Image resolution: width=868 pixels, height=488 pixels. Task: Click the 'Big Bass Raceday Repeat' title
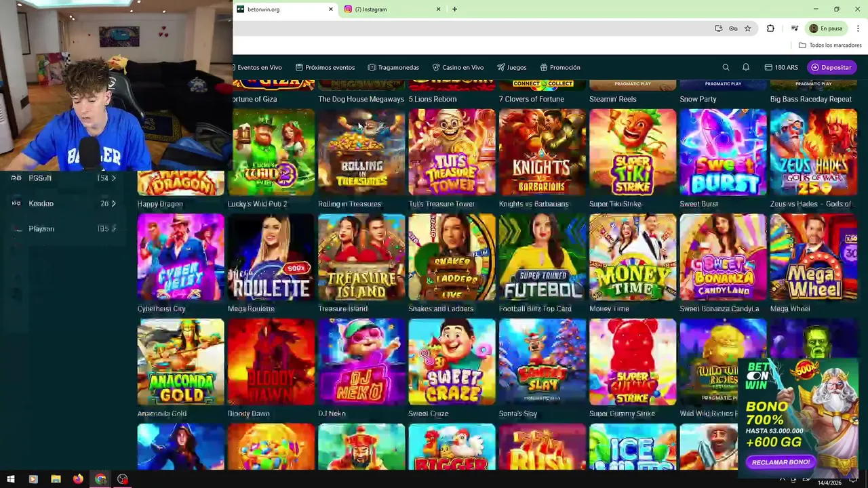coord(811,99)
